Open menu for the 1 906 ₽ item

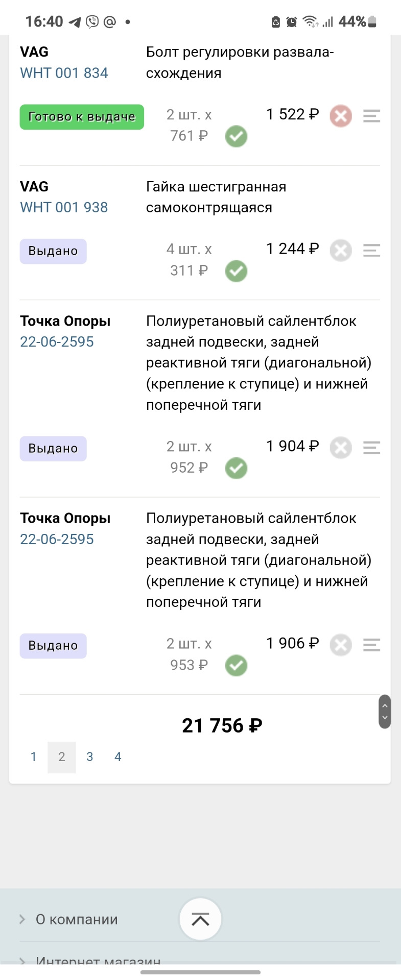click(x=371, y=645)
